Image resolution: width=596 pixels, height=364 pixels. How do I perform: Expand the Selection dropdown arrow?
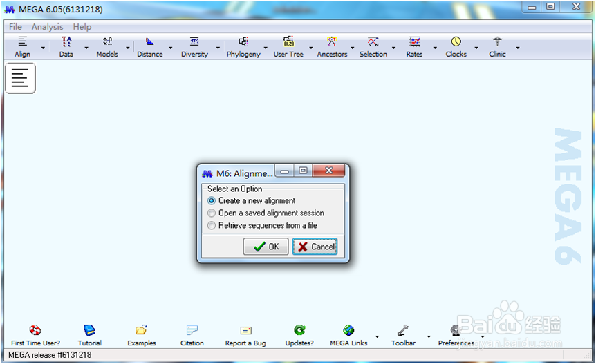pos(393,48)
